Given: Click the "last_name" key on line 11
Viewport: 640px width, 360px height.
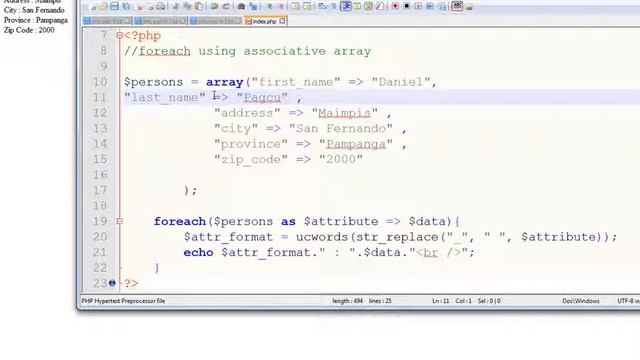Looking at the screenshot, I should 165,98.
